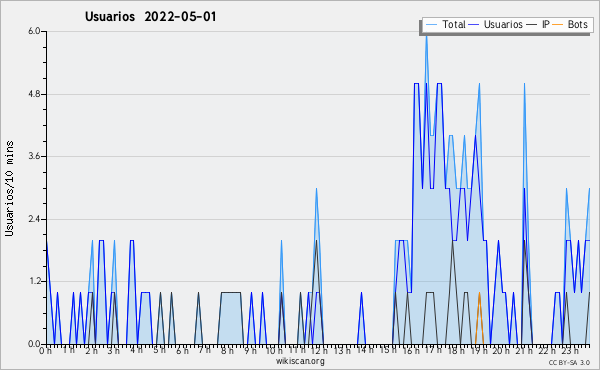Click the "2 h" x-axis label

91,350
